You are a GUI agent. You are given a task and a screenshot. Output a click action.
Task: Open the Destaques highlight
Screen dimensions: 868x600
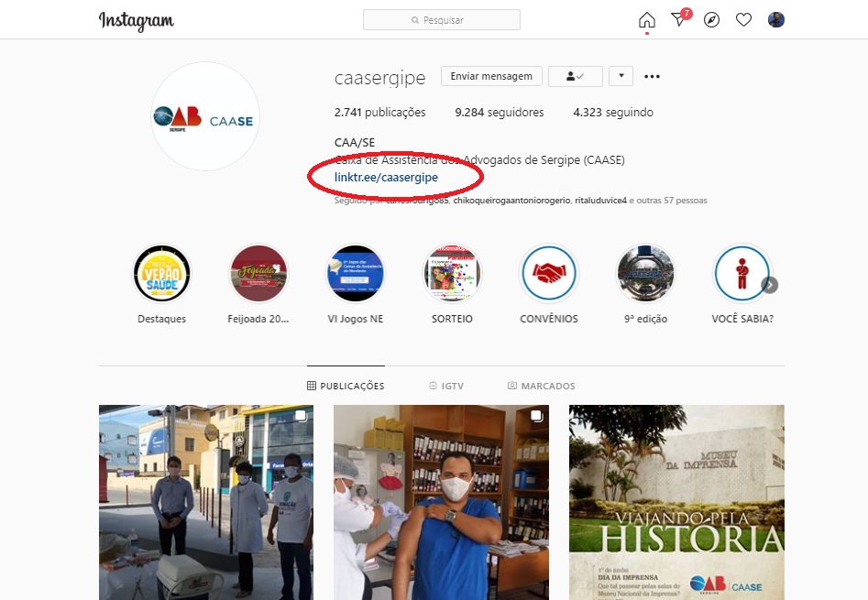(x=161, y=274)
